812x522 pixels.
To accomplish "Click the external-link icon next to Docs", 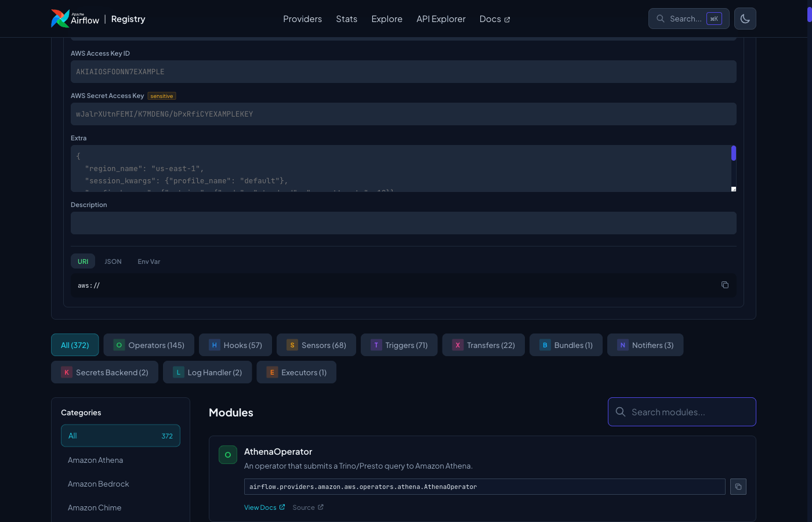I will (507, 18).
